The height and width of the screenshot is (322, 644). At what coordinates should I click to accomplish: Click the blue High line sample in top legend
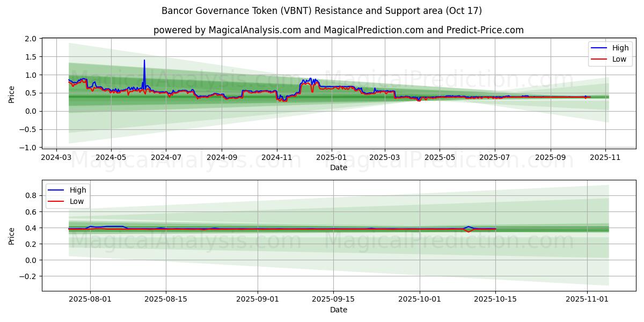coord(598,48)
